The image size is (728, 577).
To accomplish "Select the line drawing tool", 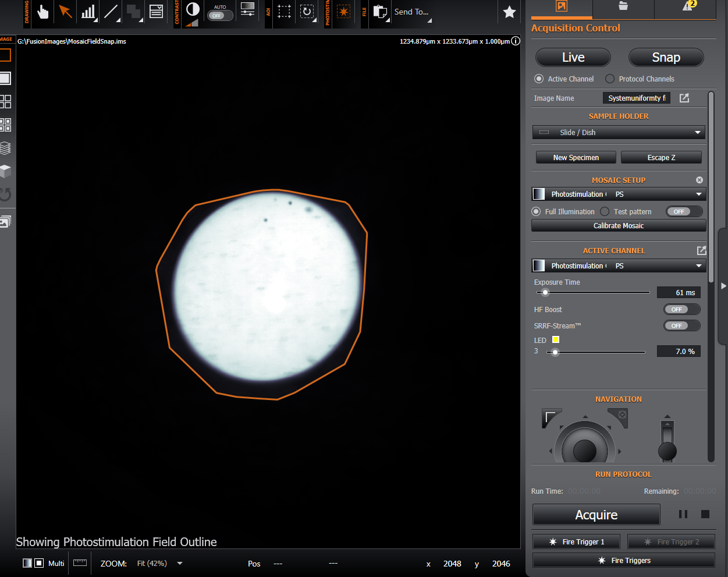I will tap(111, 12).
